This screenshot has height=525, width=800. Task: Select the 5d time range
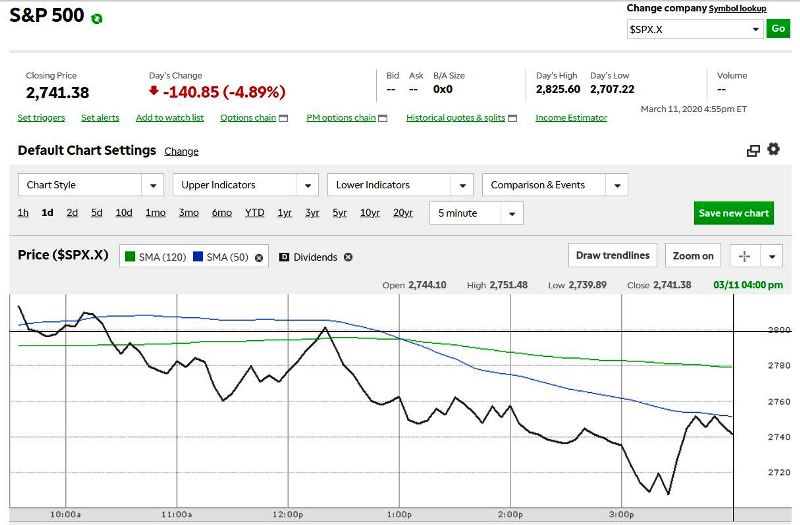[96, 213]
